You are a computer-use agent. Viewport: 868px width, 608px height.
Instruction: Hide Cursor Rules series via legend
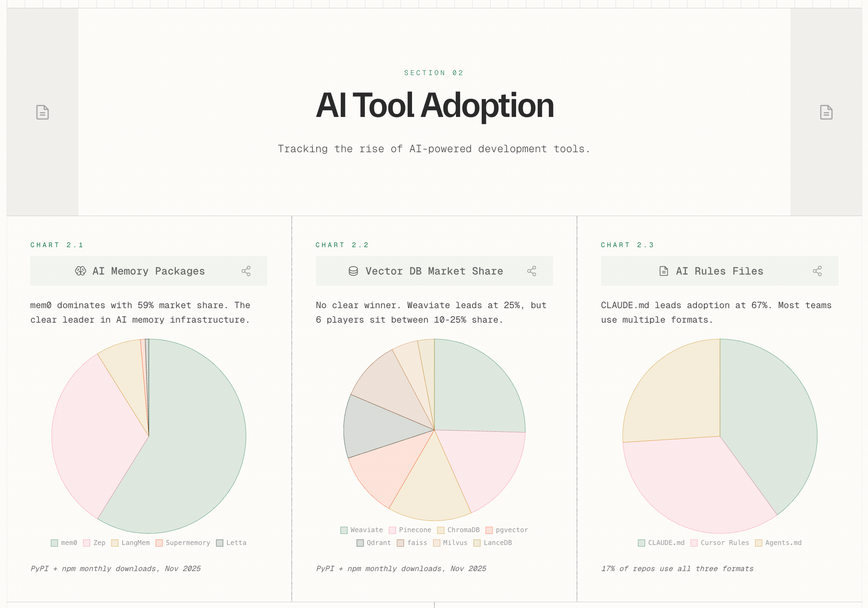(720, 543)
